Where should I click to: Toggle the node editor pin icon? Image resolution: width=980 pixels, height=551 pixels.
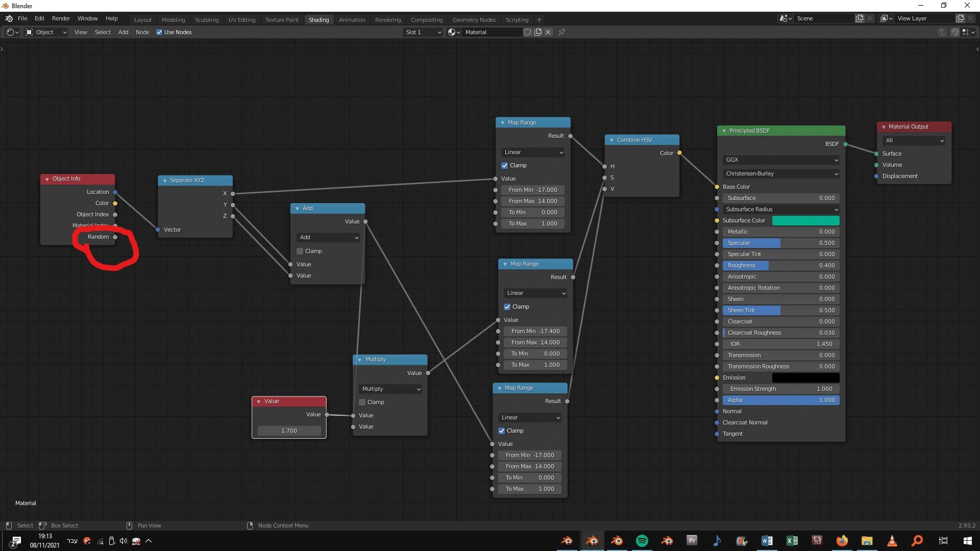pos(561,32)
